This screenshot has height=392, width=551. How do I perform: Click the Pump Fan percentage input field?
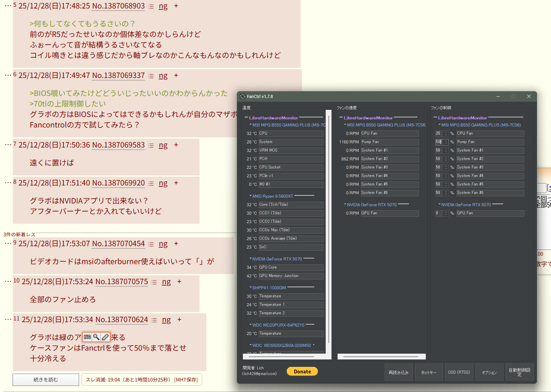pos(439,142)
